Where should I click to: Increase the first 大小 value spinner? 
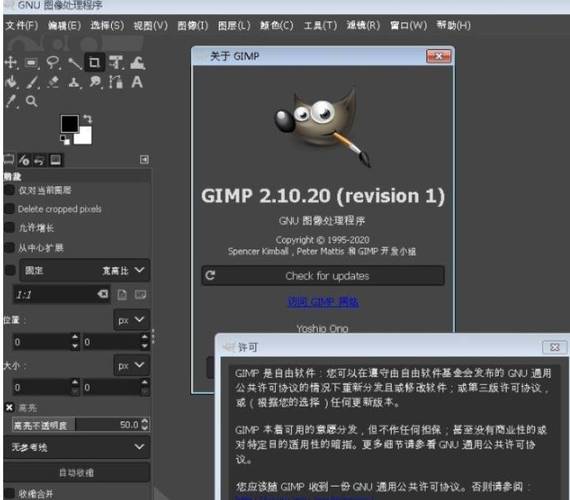[x=75, y=382]
